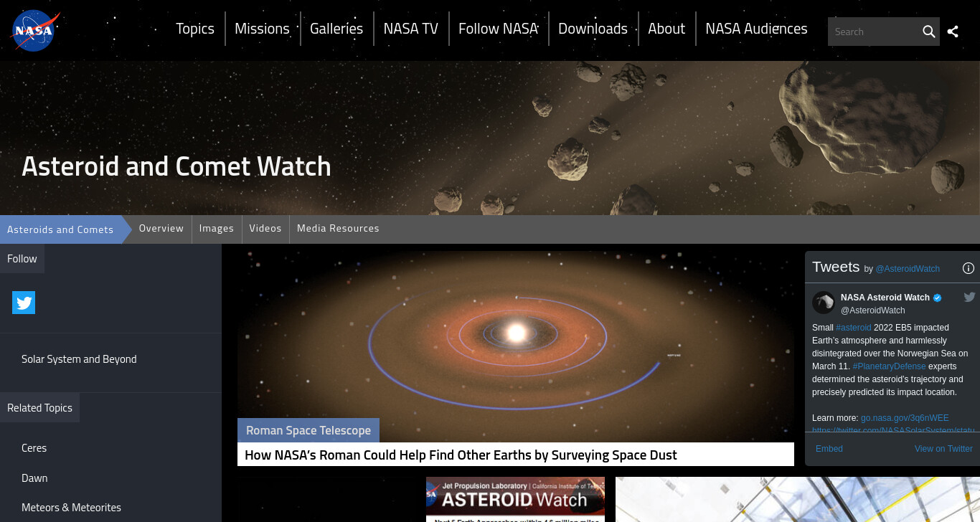Screen dimensions: 980x522
Task: Click the Embed link
Action: [x=829, y=449]
